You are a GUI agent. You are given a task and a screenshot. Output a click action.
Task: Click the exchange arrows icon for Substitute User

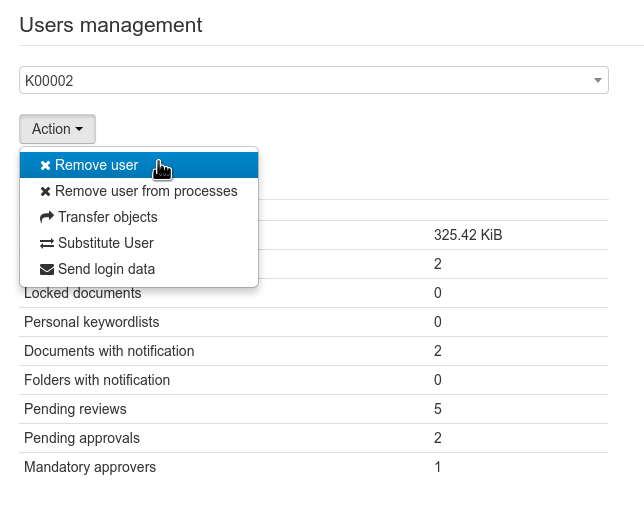[x=46, y=244]
